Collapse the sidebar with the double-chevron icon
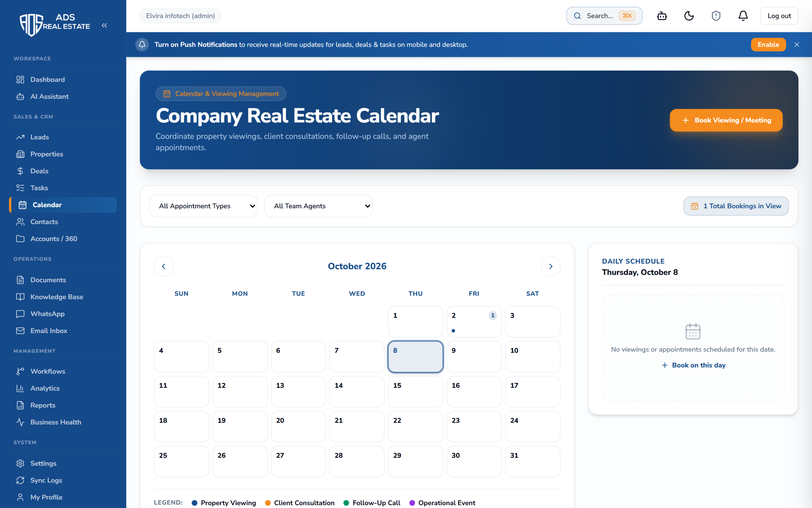812x508 pixels. tap(104, 25)
